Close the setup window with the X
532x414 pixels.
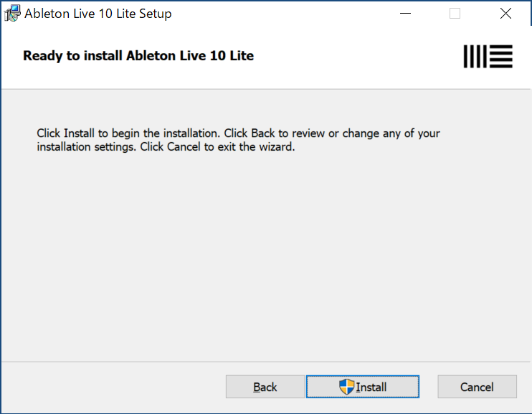tap(505, 14)
